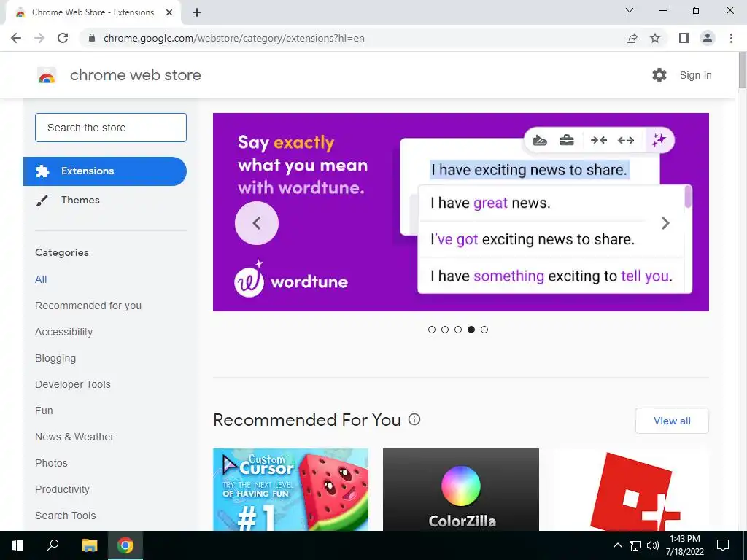
Task: Choose the Accessibility category
Action: click(x=64, y=332)
